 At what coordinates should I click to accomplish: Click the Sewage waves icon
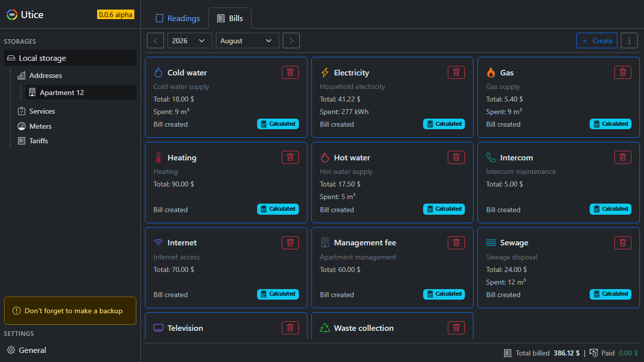[x=491, y=243]
